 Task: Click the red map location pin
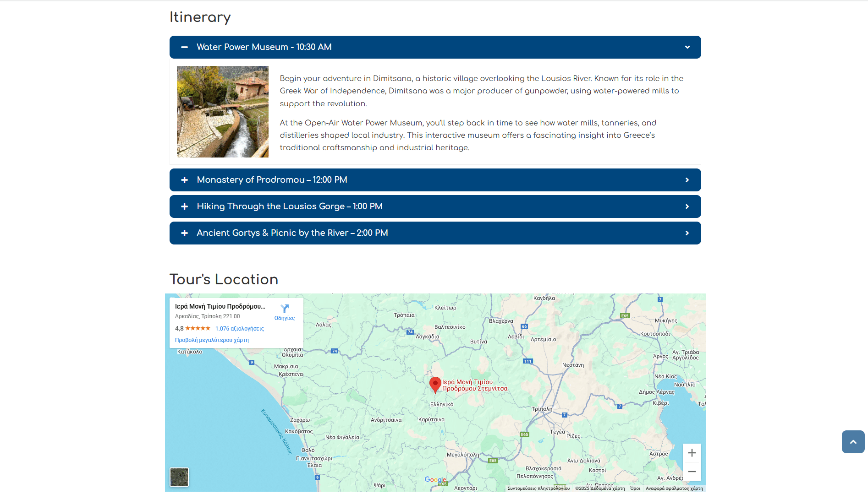(x=435, y=384)
